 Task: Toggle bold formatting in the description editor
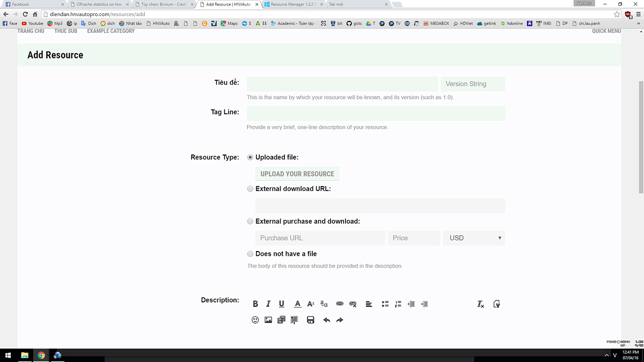coord(255,304)
